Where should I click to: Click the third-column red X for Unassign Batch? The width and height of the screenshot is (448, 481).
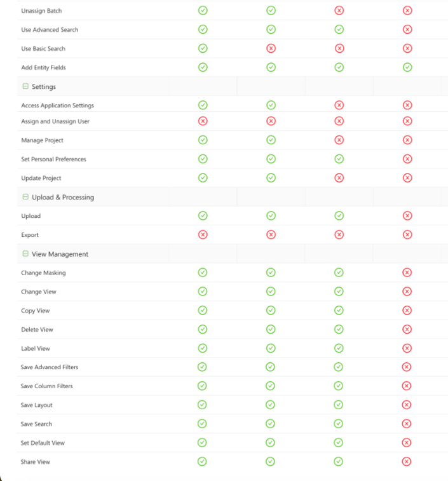coord(339,10)
